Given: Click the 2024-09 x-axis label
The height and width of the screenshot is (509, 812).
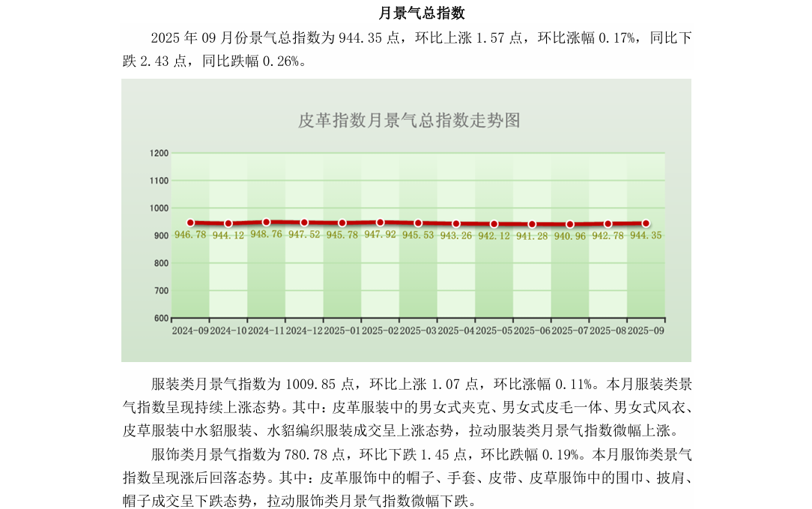Looking at the screenshot, I should [190, 330].
